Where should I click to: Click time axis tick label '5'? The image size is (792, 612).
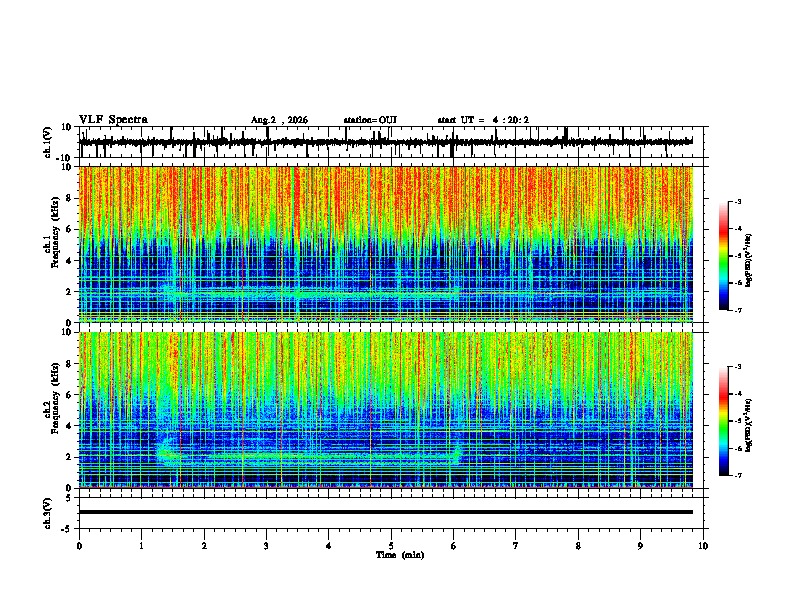pos(391,546)
